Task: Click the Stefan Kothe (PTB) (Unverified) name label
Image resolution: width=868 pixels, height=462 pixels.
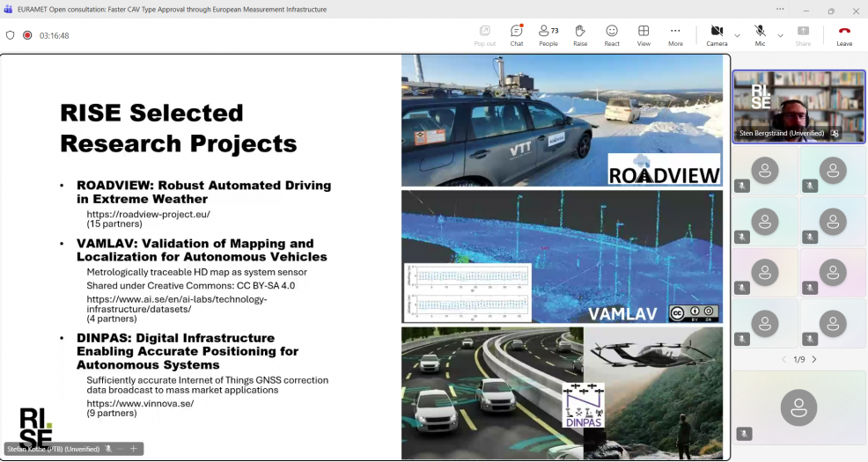Action: click(53, 449)
